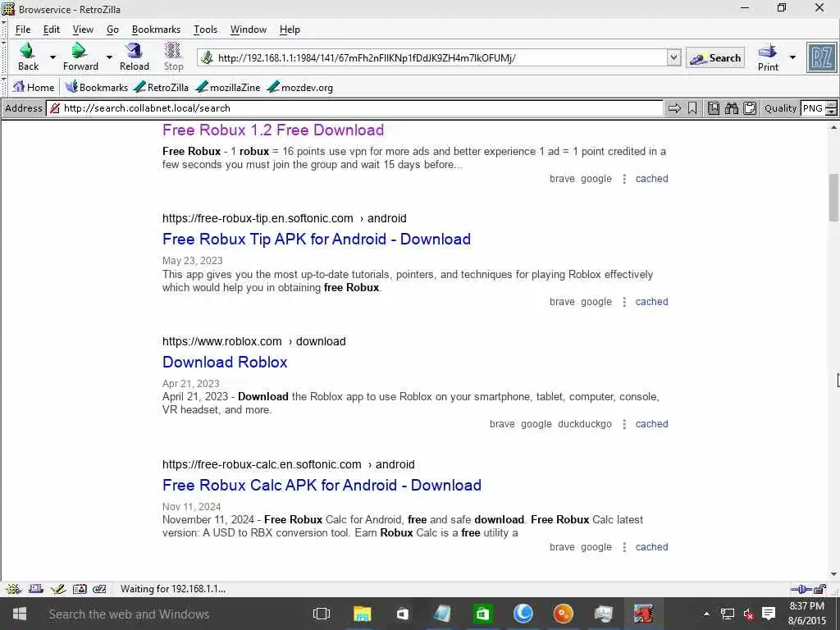Open the Mail component icon in status bar

(x=36, y=589)
